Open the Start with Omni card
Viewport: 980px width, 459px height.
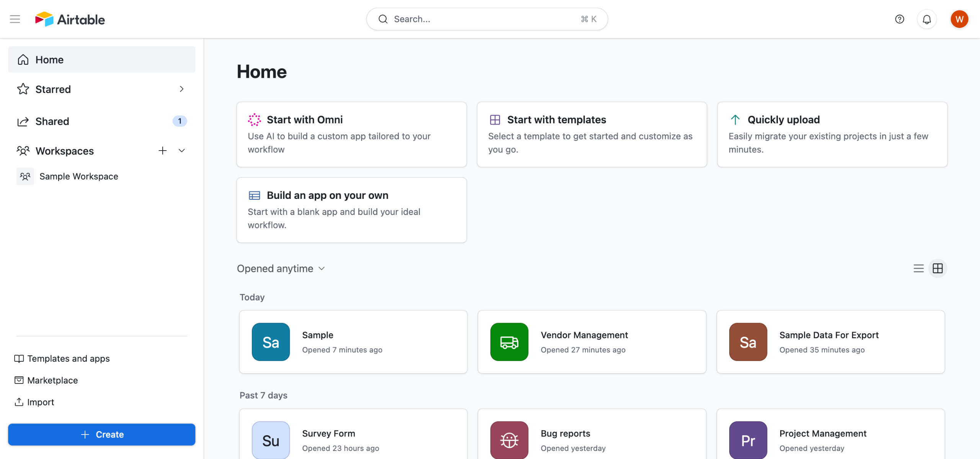point(351,134)
